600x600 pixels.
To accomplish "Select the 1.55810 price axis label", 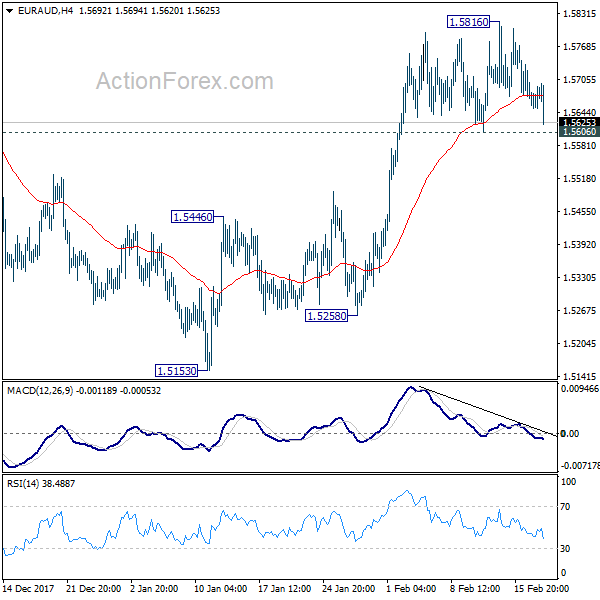I will pos(579,146).
